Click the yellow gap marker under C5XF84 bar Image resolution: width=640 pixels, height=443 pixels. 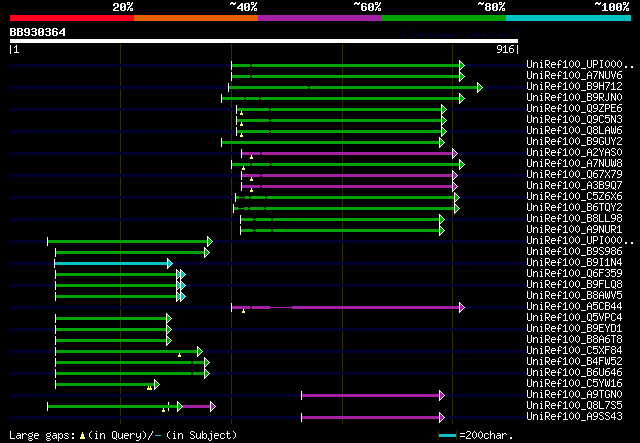tap(180, 355)
